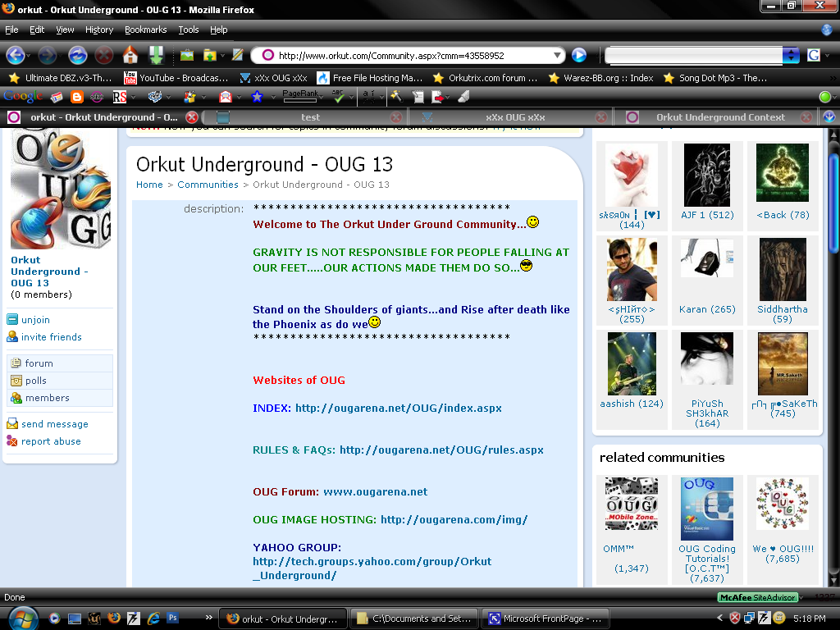
Task: Launch Internet Explorer from quick launch
Action: tap(153, 619)
